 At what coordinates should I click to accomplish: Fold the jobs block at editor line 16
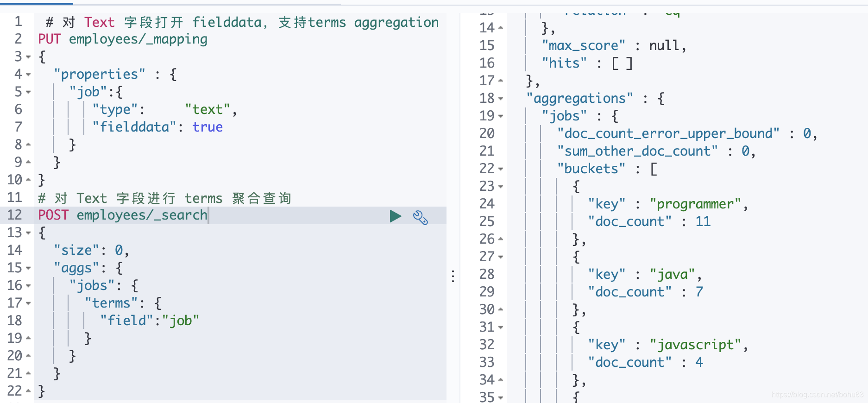coord(28,286)
